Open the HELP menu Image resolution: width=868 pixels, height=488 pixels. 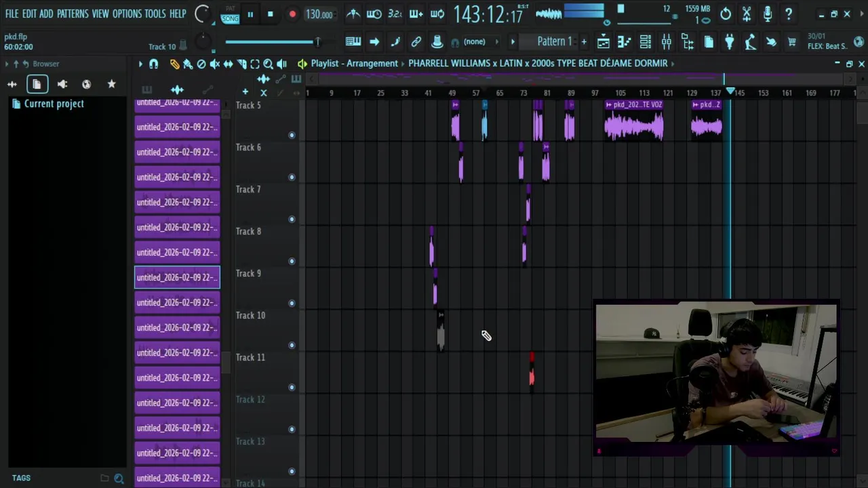pos(178,14)
